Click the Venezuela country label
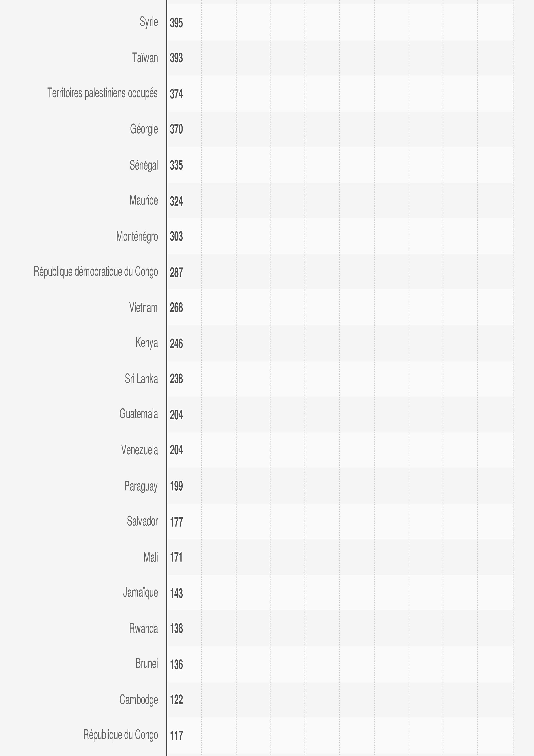Screen dimensions: 534x756 pyautogui.click(x=140, y=450)
